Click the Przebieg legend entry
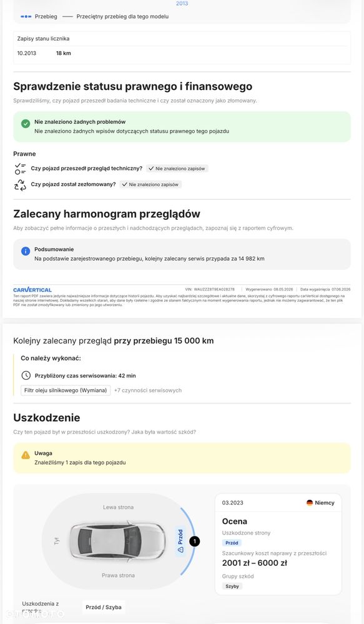 coord(39,17)
